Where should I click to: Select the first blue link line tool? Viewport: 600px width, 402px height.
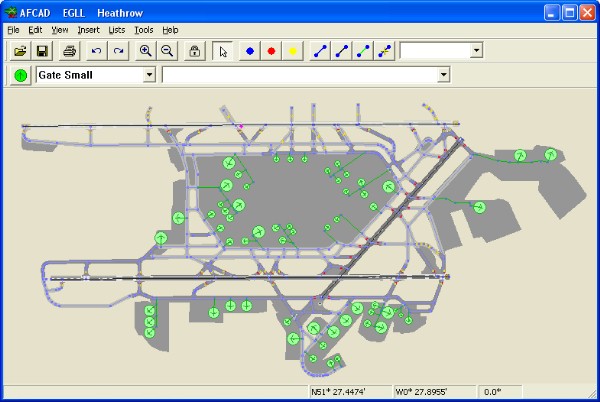tap(320, 51)
